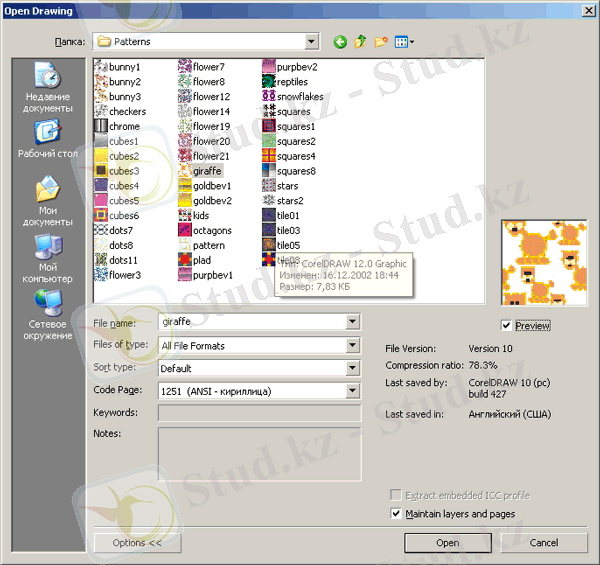Select the snowflakes file icon
Screen dimensions: 600x565
[269, 96]
